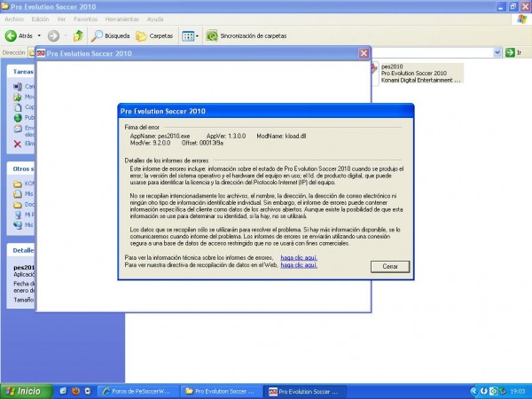
Task: Click the first quick launch icon beside Inicio
Action: tap(64, 391)
